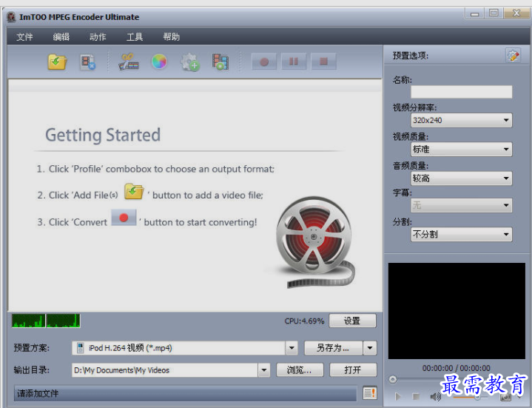Click the preview seek slider handle
Viewport: 532px width, 408px height.
pyautogui.click(x=393, y=379)
